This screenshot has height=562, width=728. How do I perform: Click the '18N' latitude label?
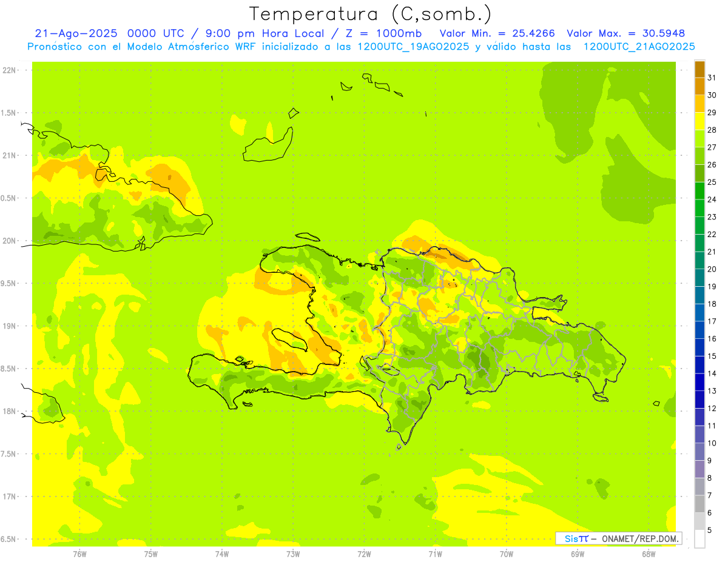pos(10,411)
